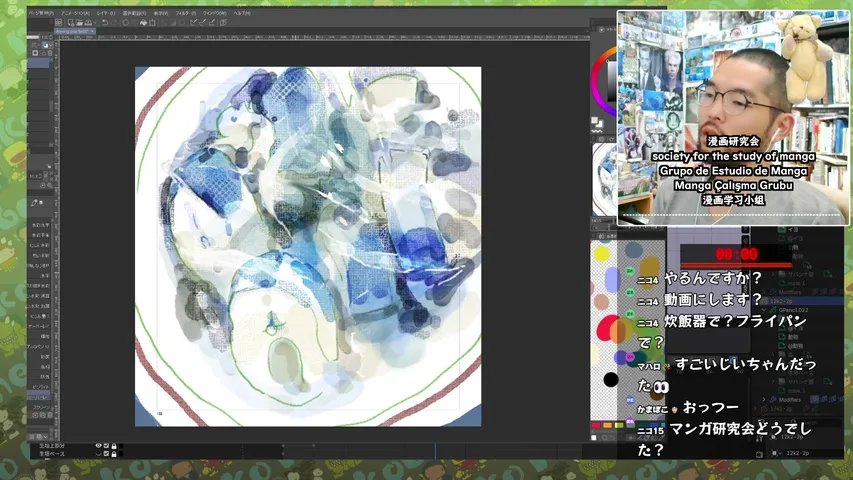853x480 pixels.
Task: Click the folder icon in top-left panel
Action: coord(44,53)
